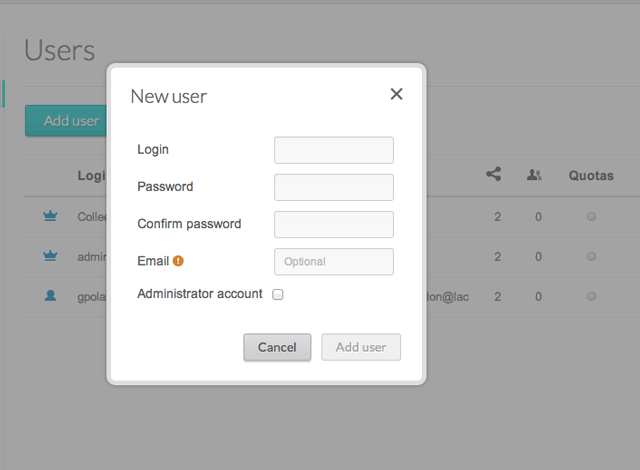
Task: Click the quota indicator dot in first row
Action: click(x=591, y=216)
